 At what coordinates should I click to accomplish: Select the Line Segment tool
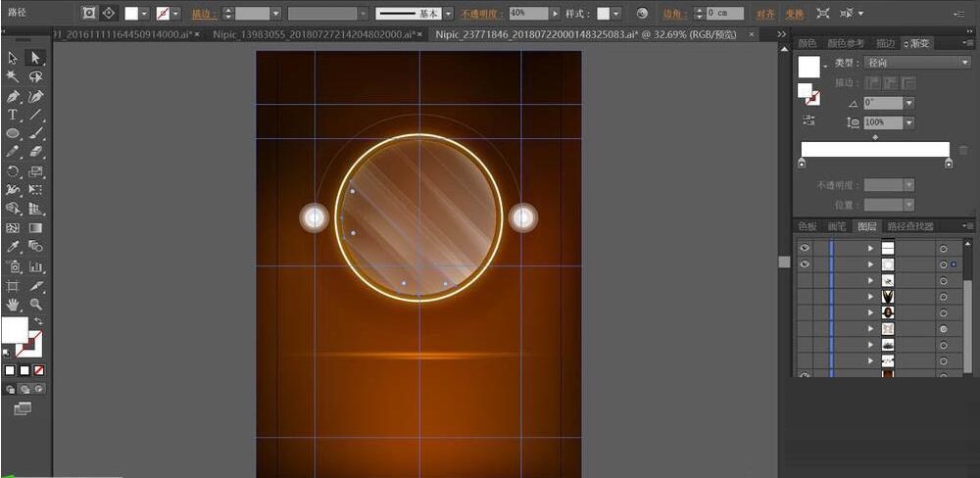(35, 115)
